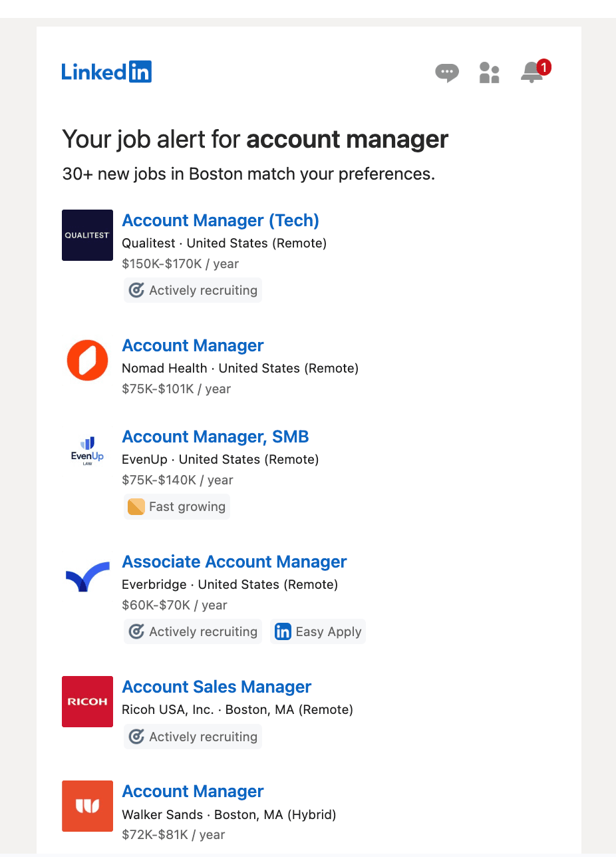Click the Everbridge blue checkmark logo
The height and width of the screenshot is (857, 616).
click(x=87, y=576)
